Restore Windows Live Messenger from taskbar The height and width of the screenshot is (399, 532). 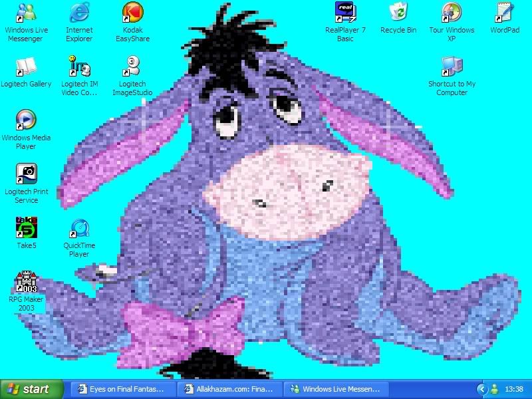tap(336, 389)
